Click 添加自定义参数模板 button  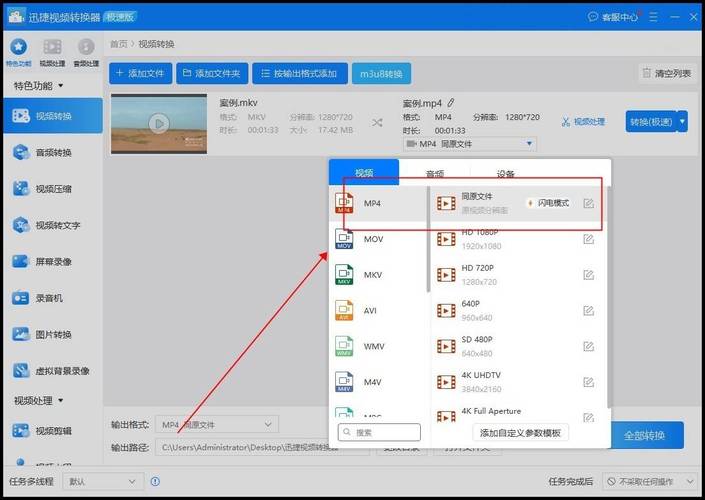520,433
